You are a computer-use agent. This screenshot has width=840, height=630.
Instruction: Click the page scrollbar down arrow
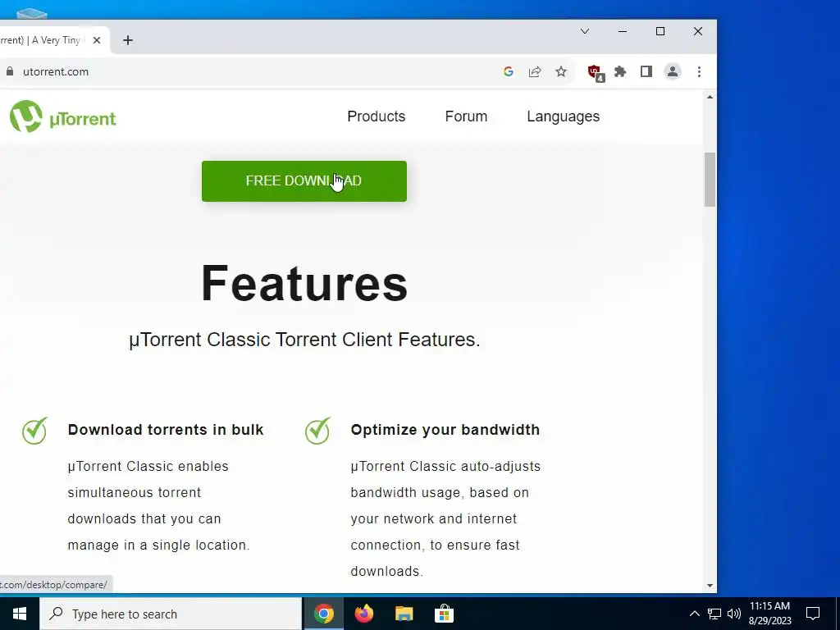coord(710,586)
